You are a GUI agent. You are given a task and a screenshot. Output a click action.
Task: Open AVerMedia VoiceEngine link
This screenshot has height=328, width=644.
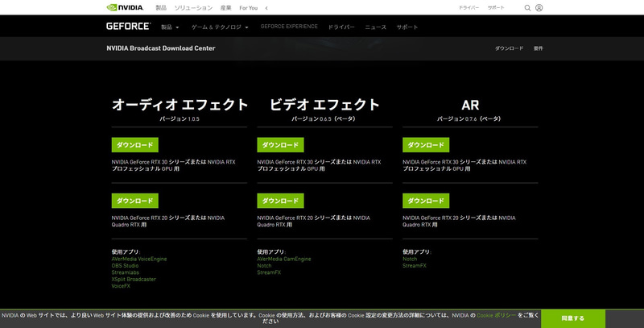(x=139, y=259)
